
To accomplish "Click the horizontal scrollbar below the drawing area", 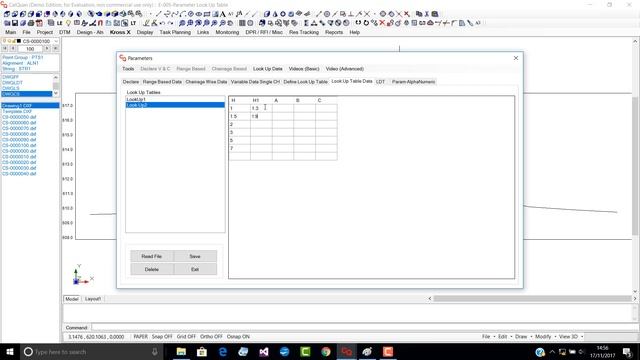I will pos(532,299).
